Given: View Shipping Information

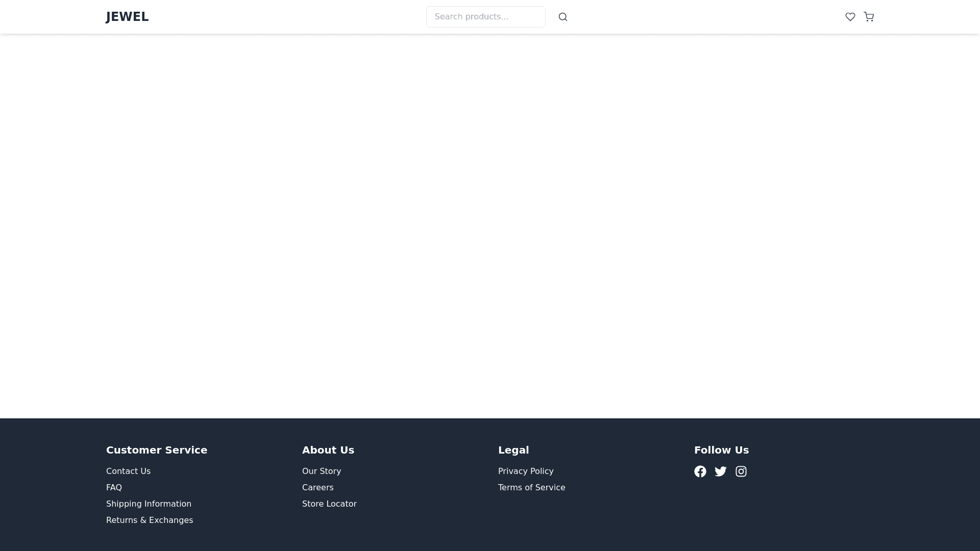Looking at the screenshot, I should (149, 504).
